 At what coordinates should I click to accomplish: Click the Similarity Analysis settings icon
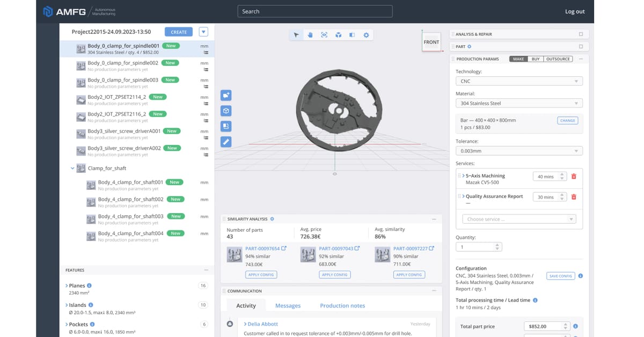pos(272,219)
